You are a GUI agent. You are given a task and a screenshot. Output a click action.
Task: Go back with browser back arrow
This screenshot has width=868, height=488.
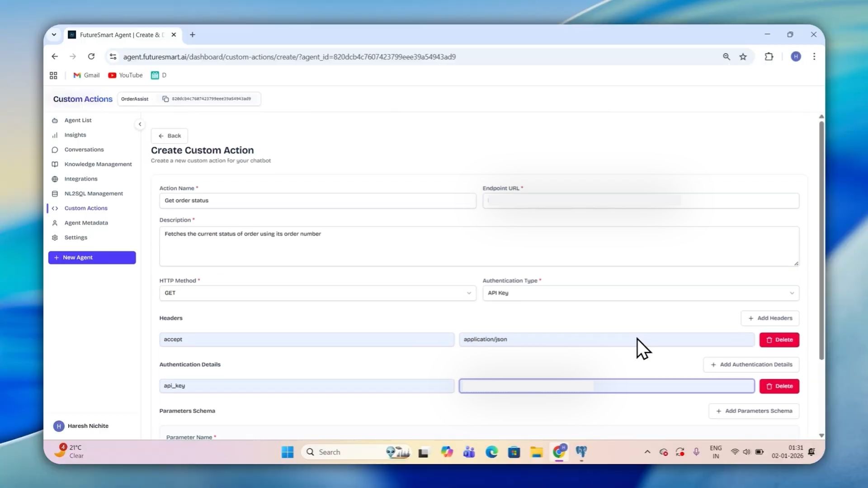(x=55, y=56)
